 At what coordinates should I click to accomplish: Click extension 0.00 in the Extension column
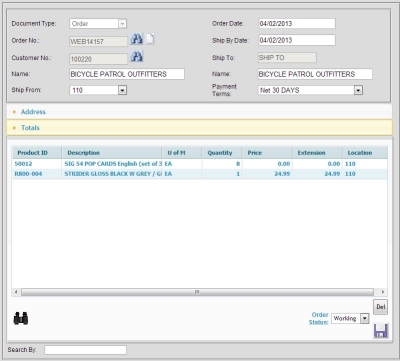tap(334, 164)
